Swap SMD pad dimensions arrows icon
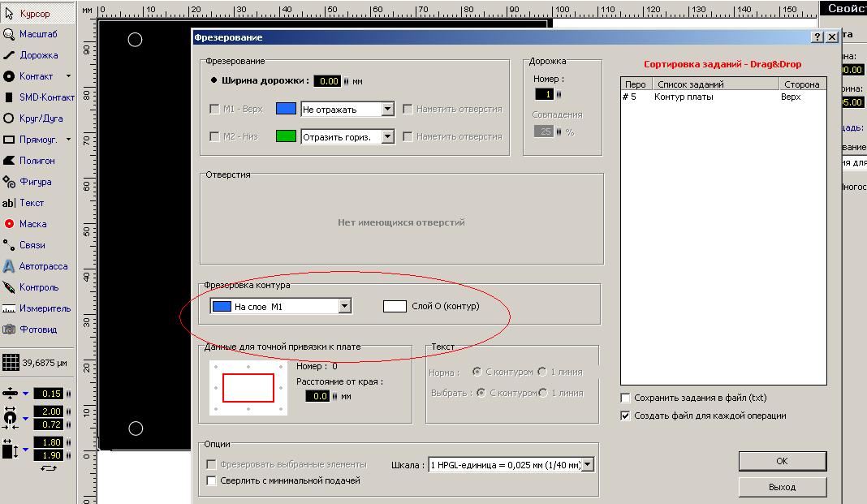Viewport: 867px width, 504px height. click(x=48, y=468)
